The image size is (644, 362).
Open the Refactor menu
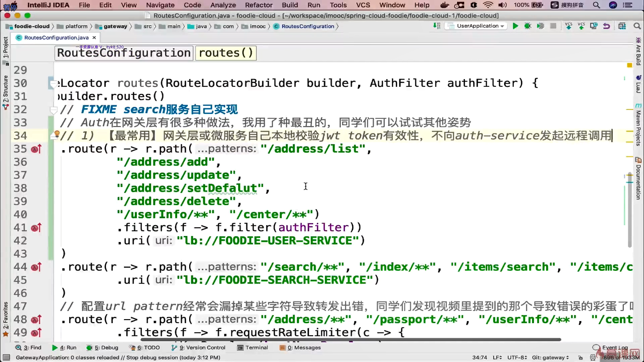pyautogui.click(x=259, y=5)
